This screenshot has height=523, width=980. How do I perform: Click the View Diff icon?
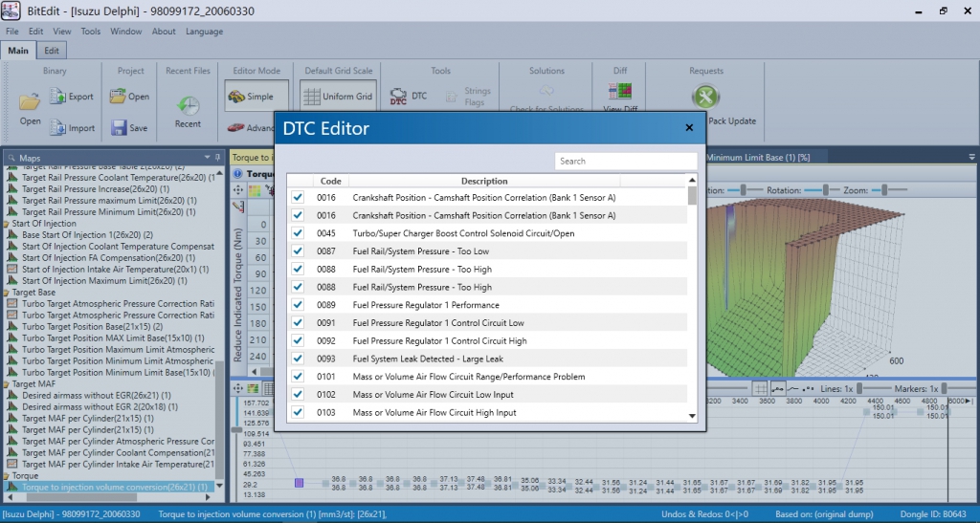point(620,91)
